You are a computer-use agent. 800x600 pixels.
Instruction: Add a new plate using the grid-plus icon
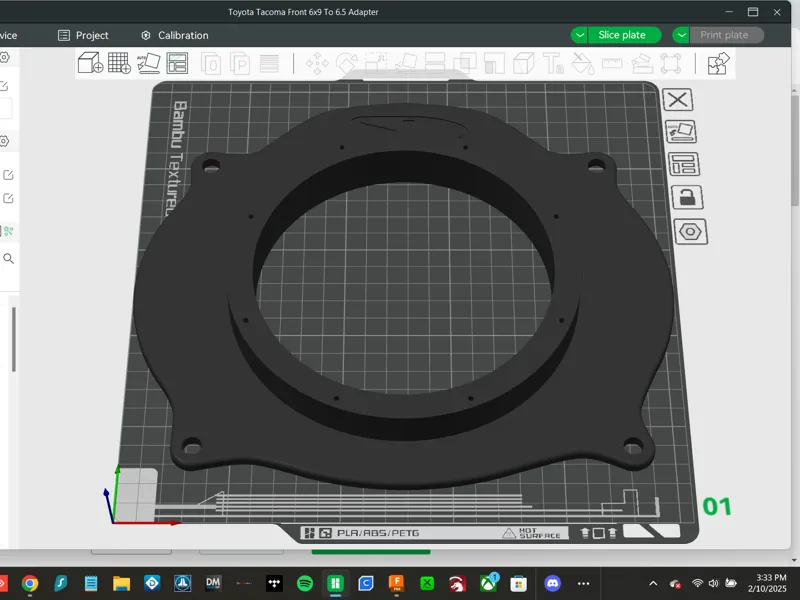pyautogui.click(x=119, y=63)
